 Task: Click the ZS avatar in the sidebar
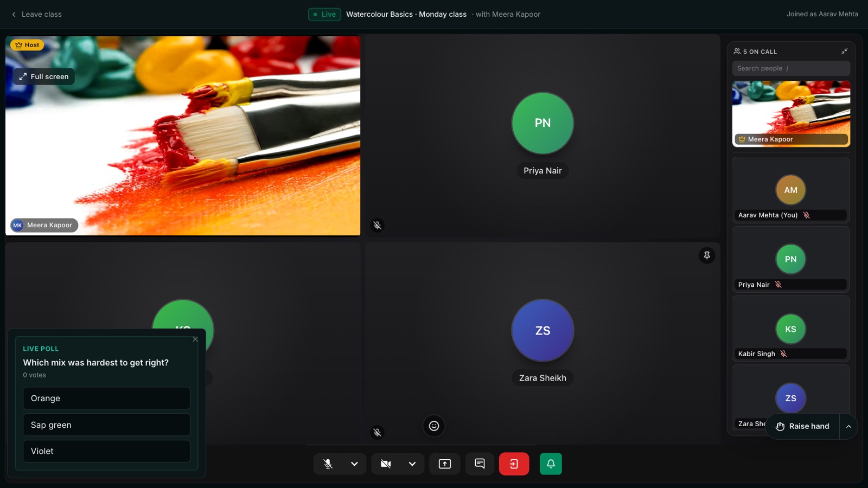point(791,398)
